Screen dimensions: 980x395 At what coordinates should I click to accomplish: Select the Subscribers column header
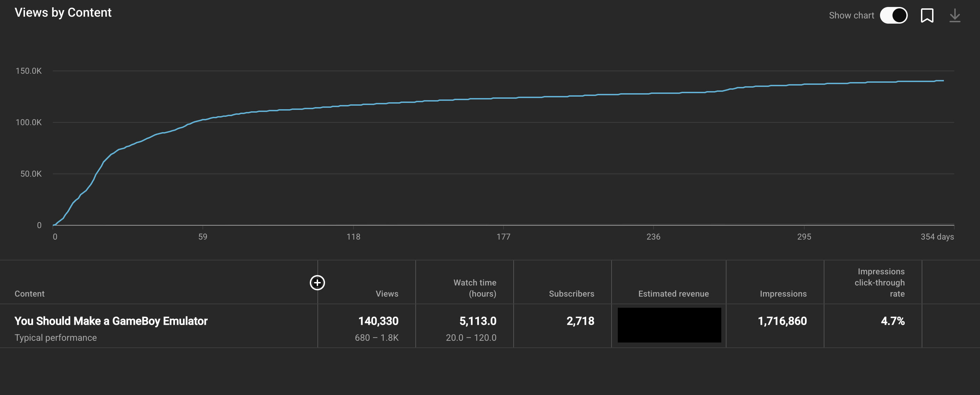pos(571,293)
